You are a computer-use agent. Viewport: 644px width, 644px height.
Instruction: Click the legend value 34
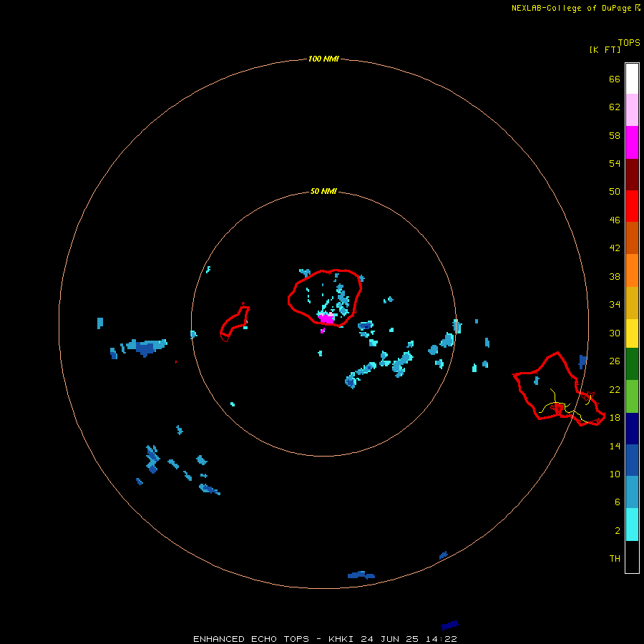(x=615, y=305)
